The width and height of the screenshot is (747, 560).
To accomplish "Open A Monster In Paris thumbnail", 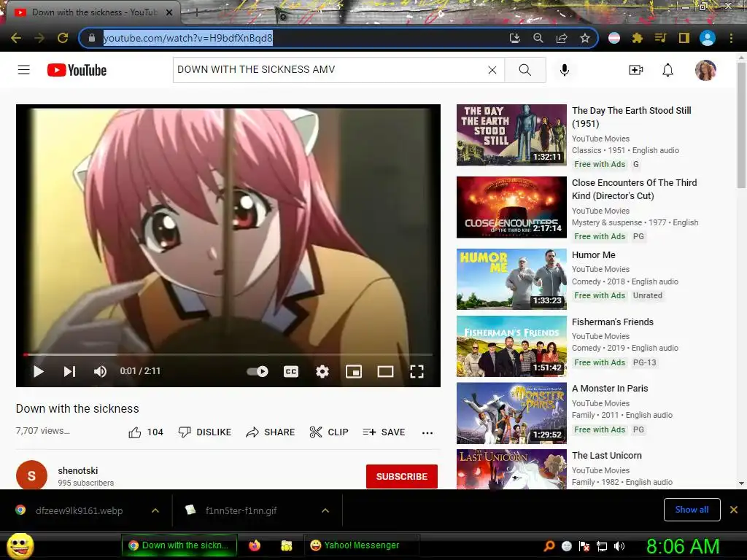I will (511, 413).
